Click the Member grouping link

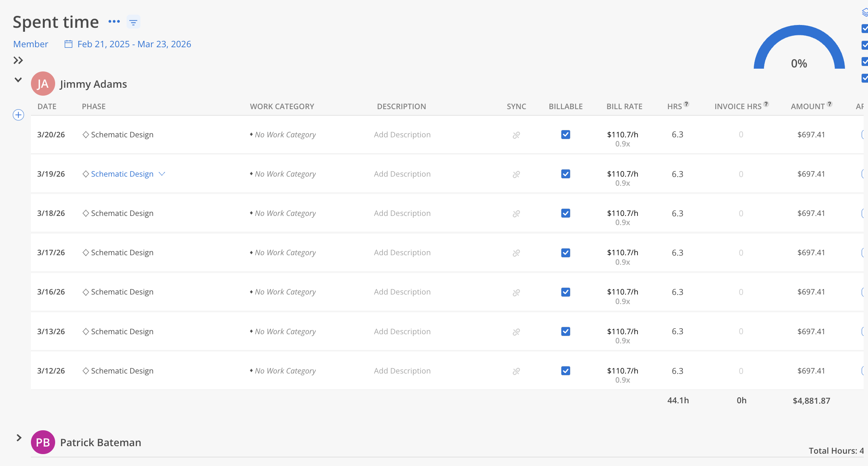31,44
